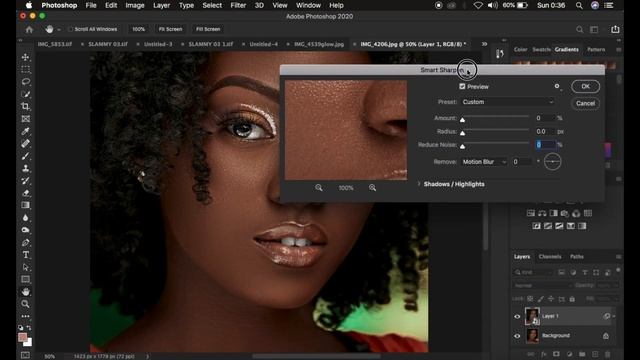Viewport: 640px width, 360px height.
Task: Select the Zoom tool in toolbar
Action: [x=25, y=304]
